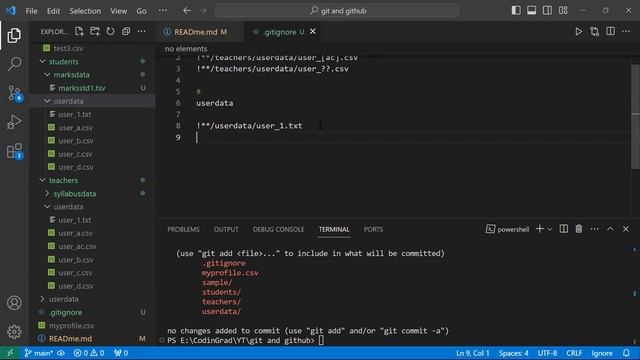Open the Search view in the activity bar
The height and width of the screenshot is (360, 640).
tap(14, 64)
